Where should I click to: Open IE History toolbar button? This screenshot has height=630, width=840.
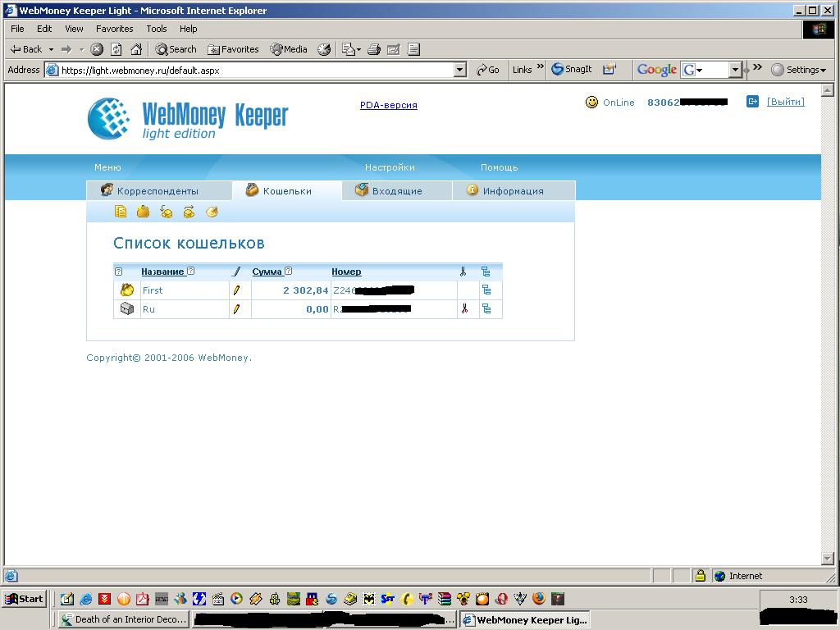pos(324,49)
